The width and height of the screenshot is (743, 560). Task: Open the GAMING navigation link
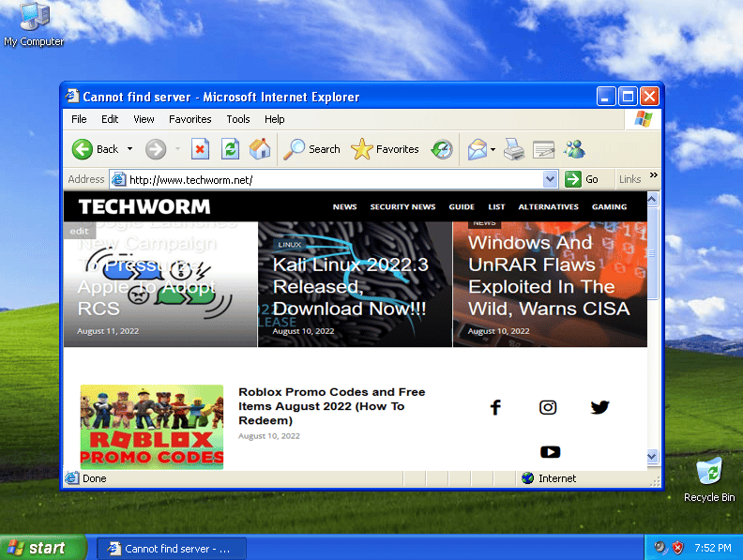click(609, 206)
